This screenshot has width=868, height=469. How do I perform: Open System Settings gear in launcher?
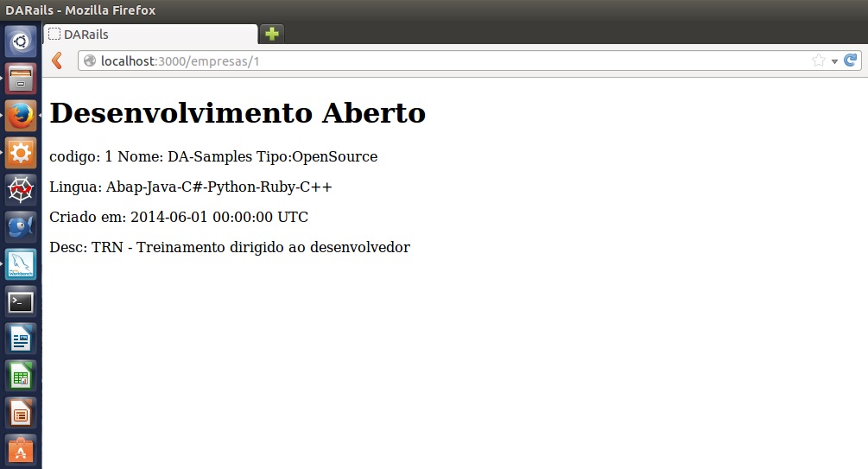tap(21, 152)
